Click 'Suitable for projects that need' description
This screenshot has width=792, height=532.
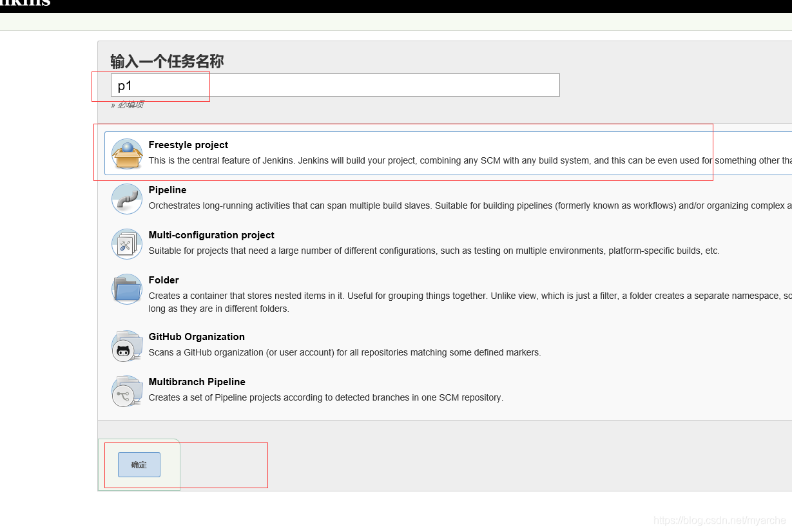point(434,251)
